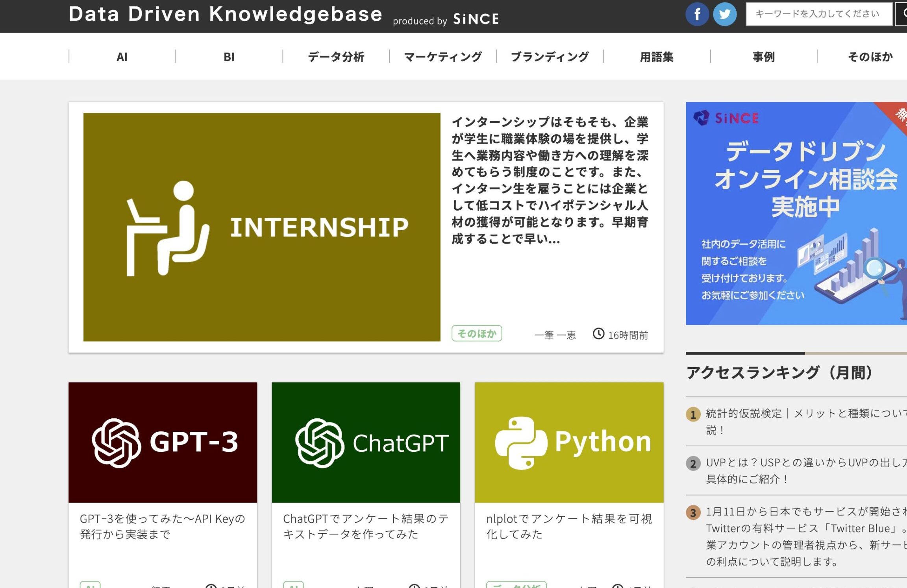
Task: Open the Twitter icon in the header
Action: tap(725, 15)
